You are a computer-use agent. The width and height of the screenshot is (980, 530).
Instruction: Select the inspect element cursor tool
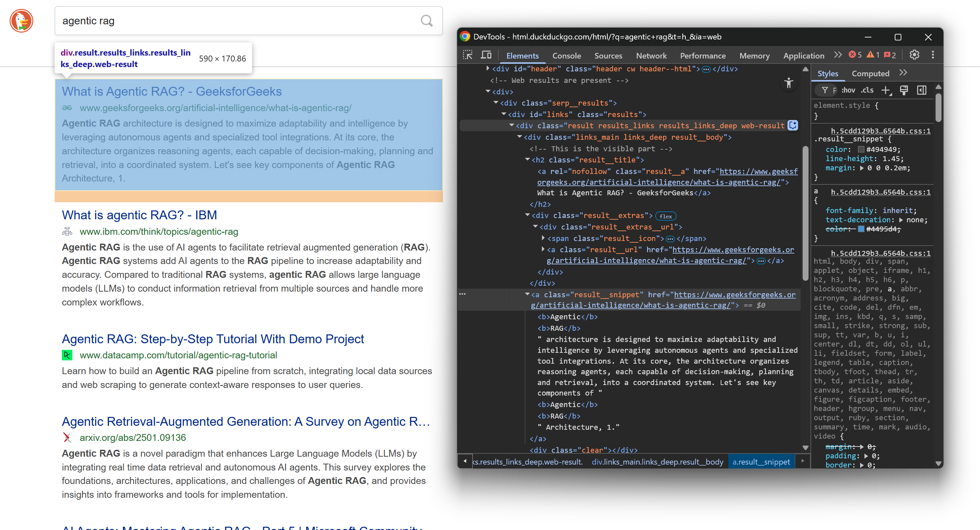(468, 54)
